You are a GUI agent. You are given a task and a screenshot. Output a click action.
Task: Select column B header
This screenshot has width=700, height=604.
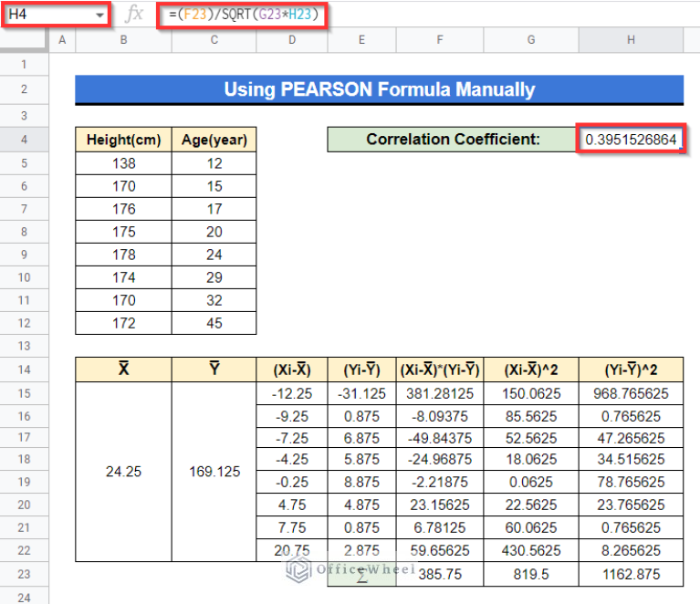(x=123, y=40)
